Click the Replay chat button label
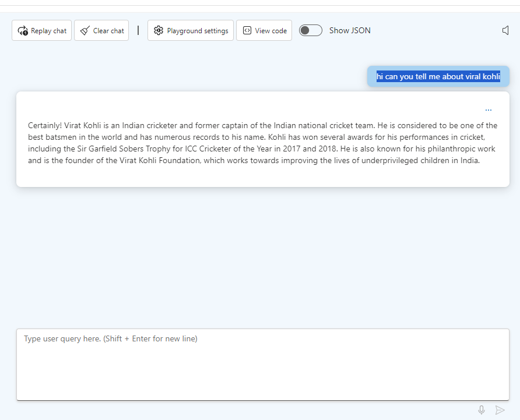This screenshot has height=420, width=520. (x=49, y=31)
